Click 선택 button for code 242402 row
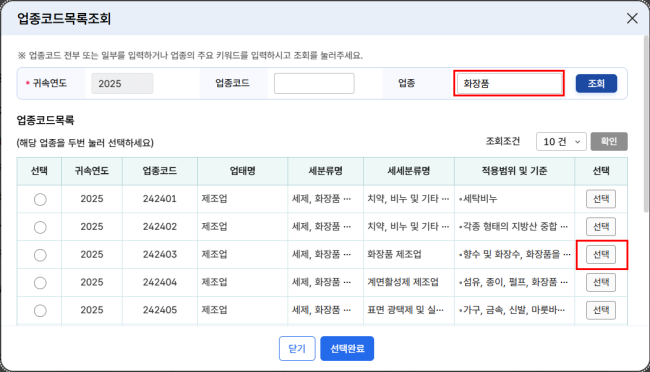The image size is (650, 372). tap(601, 227)
